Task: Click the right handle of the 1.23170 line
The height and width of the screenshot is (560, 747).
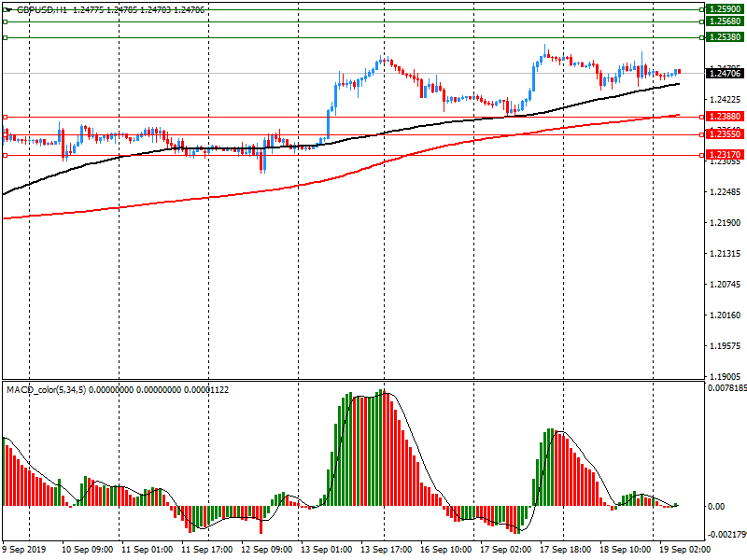Action: tap(702, 155)
